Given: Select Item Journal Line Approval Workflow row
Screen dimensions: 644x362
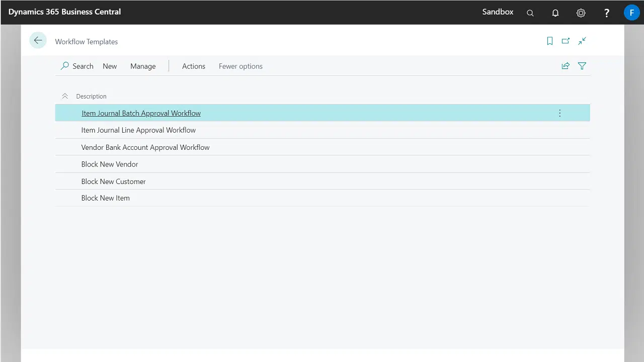Looking at the screenshot, I should [323, 130].
